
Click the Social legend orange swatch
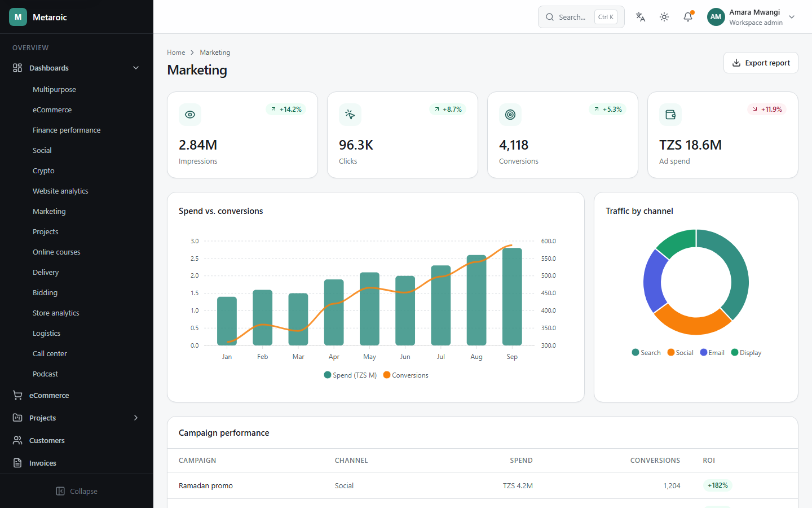(671, 352)
